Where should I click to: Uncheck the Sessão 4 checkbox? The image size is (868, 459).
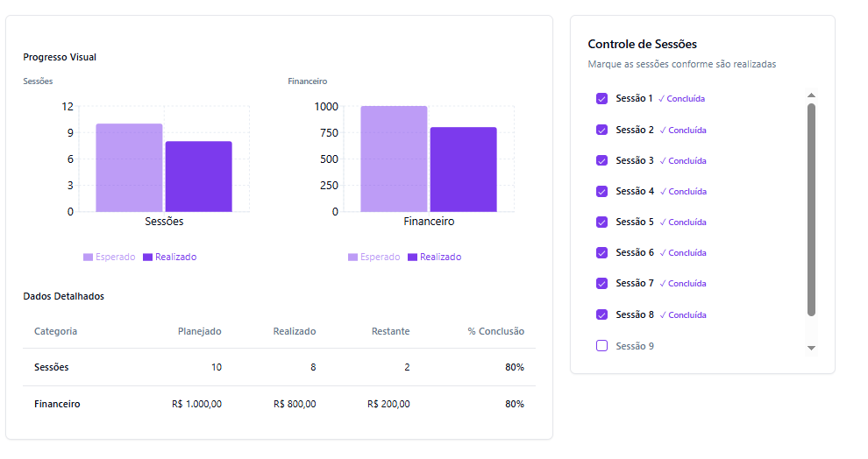pyautogui.click(x=601, y=191)
